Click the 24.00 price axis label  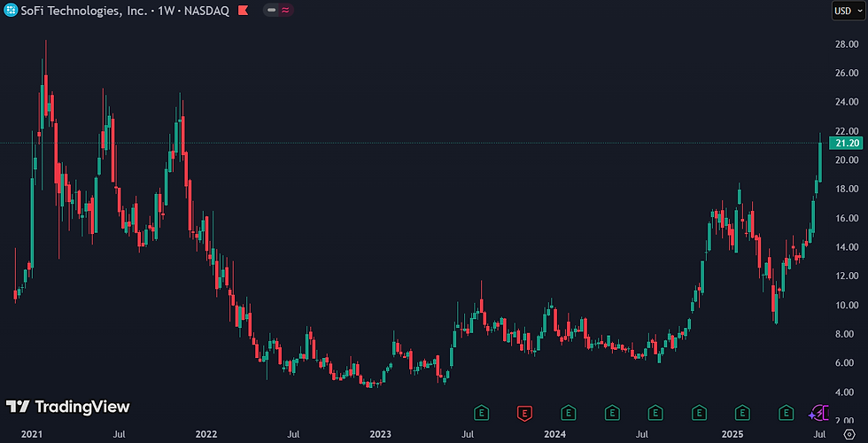[x=847, y=102]
